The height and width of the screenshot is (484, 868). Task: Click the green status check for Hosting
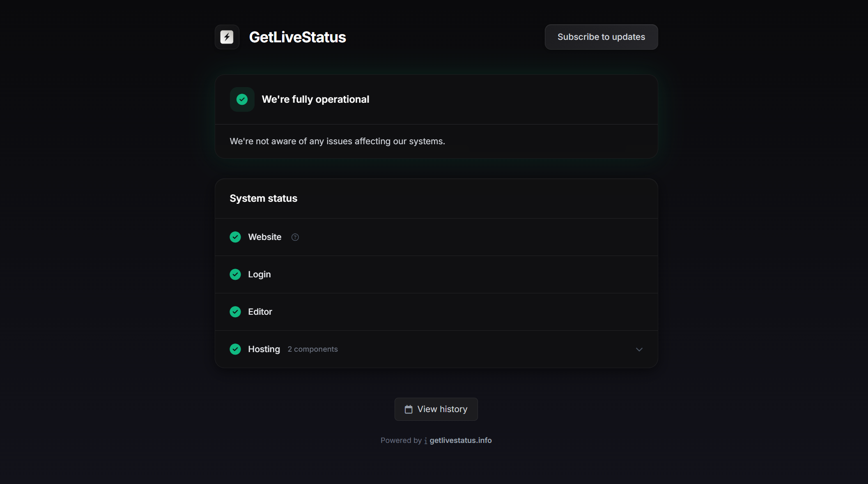[x=235, y=349]
